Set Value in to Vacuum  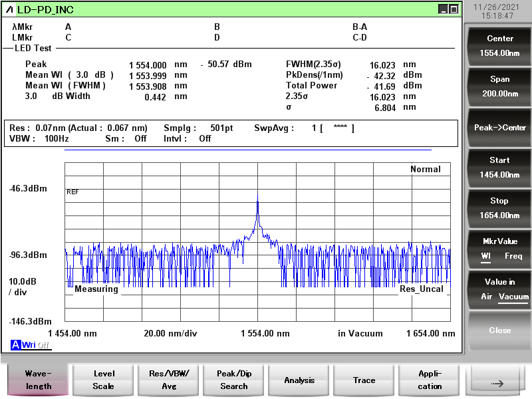click(x=513, y=297)
